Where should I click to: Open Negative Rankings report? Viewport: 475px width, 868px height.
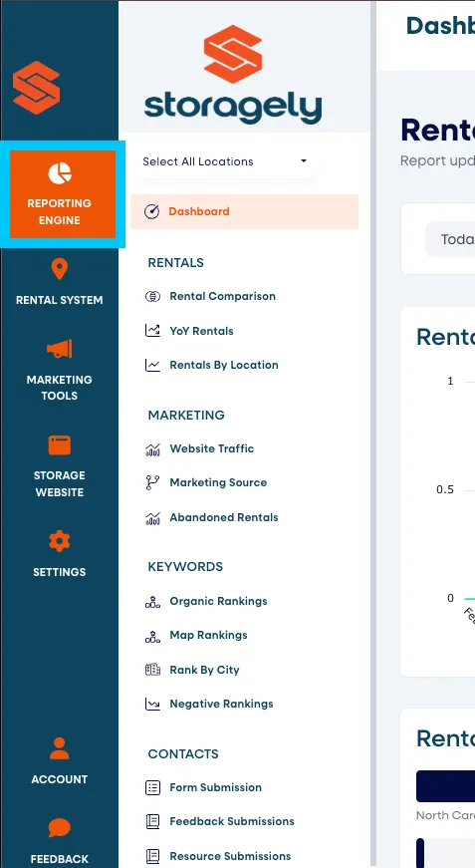221,705
